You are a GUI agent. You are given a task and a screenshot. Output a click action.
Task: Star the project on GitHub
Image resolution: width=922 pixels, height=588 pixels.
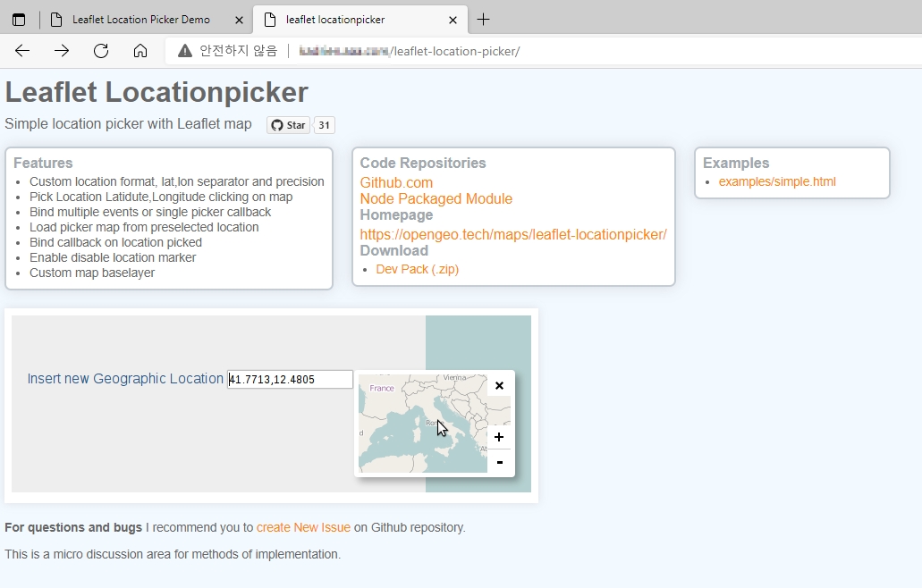point(288,125)
